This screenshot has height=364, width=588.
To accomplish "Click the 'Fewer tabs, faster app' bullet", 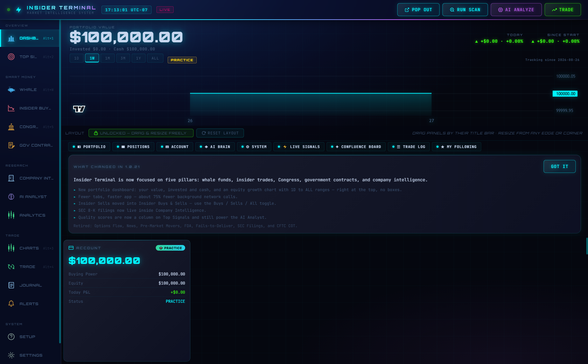I will [x=155, y=197].
